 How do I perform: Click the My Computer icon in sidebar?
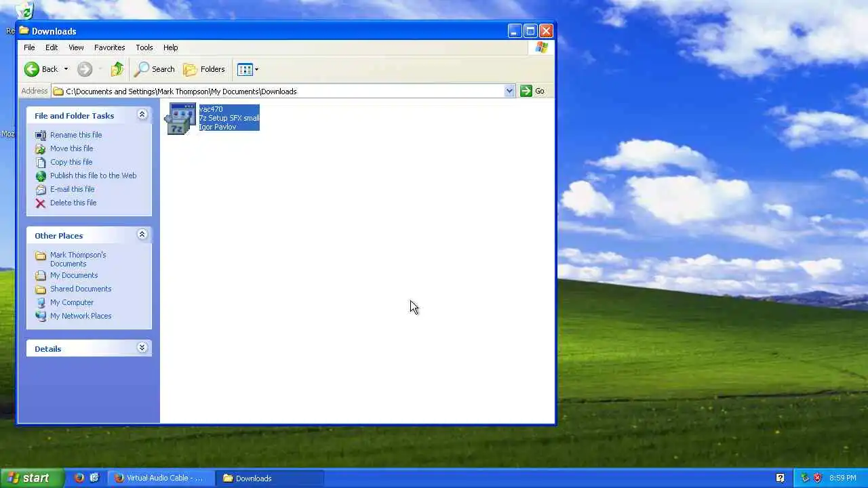click(41, 302)
